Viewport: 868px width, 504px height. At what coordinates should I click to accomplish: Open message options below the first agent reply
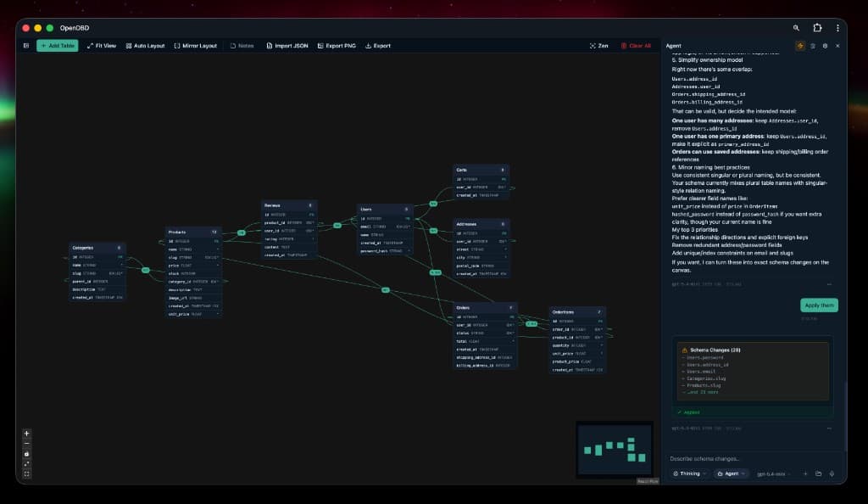tap(829, 284)
